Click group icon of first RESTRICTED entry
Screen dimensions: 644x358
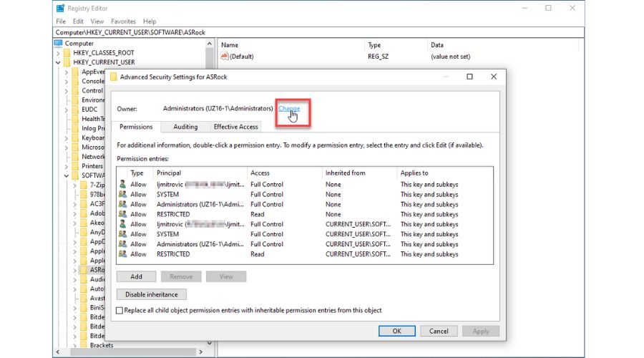point(122,214)
